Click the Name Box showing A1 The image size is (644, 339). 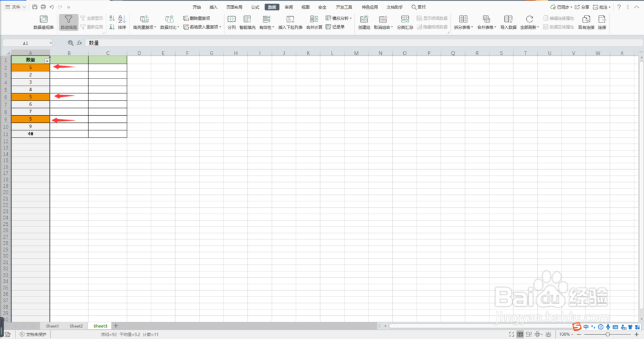click(28, 43)
